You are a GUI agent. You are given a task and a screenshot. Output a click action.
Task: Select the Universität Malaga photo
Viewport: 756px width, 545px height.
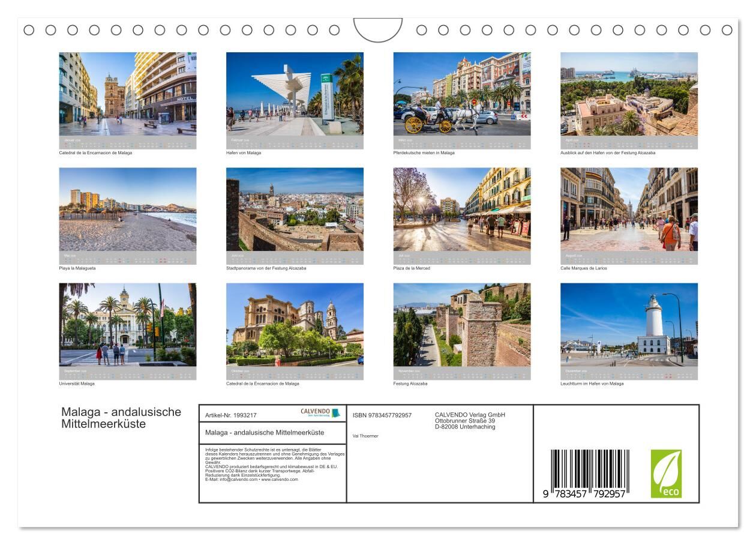pos(127,325)
